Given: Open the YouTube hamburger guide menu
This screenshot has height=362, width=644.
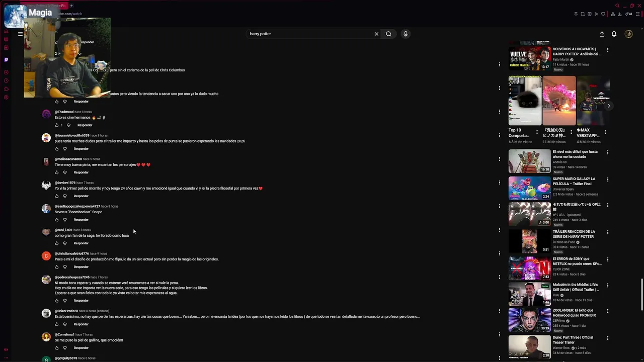Looking at the screenshot, I should 20,34.
